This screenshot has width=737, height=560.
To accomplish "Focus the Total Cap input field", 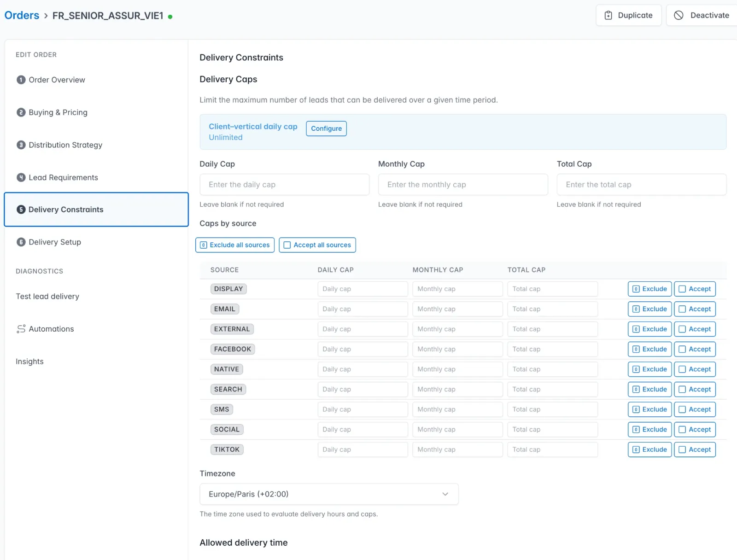I will [x=641, y=185].
